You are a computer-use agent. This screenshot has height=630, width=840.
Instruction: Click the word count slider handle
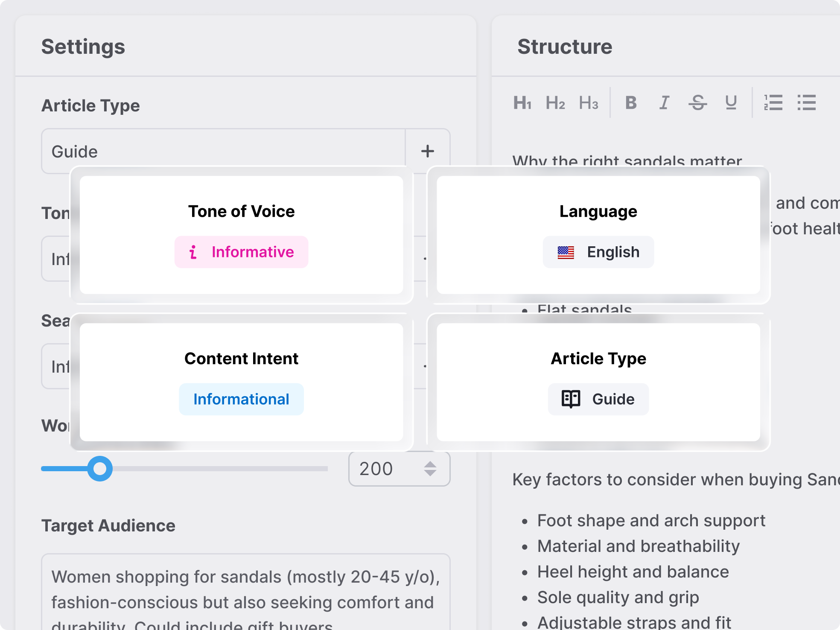tap(100, 469)
